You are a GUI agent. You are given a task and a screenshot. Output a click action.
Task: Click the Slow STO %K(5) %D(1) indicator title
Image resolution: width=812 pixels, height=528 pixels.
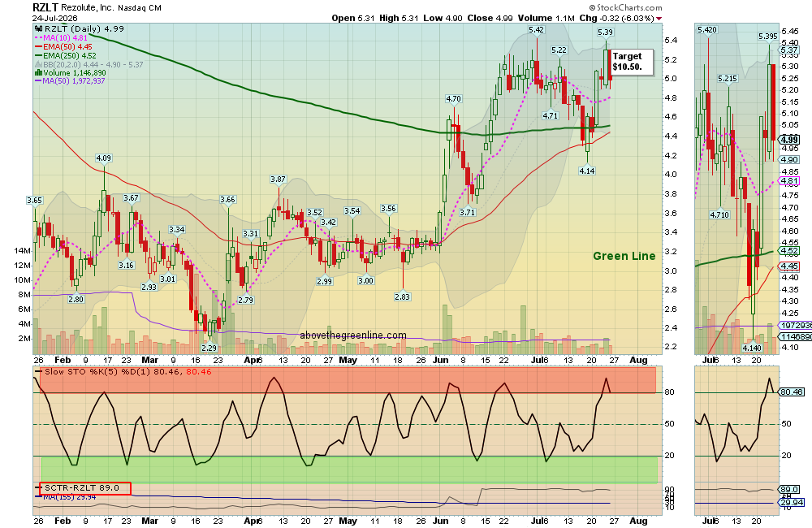[124, 371]
